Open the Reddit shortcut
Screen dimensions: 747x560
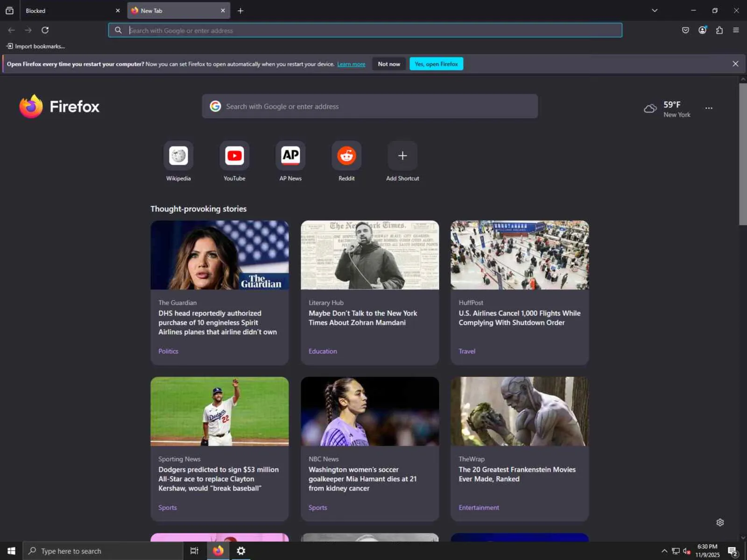click(x=346, y=161)
